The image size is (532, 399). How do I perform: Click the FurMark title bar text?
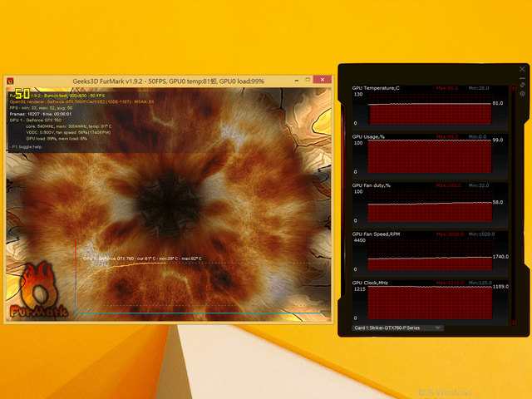click(168, 81)
